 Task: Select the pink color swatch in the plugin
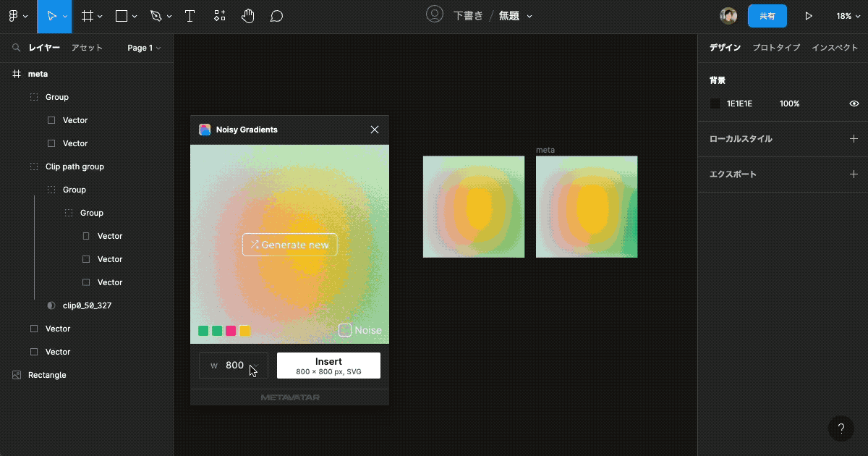(x=231, y=330)
